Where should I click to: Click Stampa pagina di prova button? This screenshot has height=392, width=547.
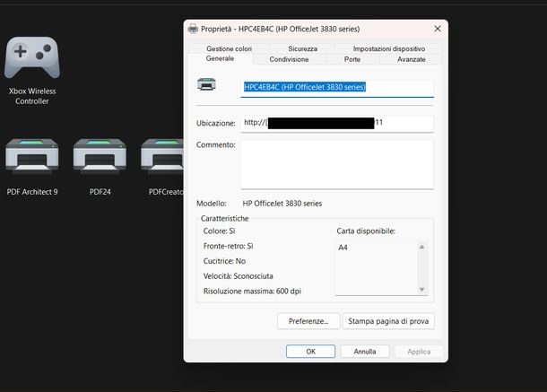(x=388, y=321)
